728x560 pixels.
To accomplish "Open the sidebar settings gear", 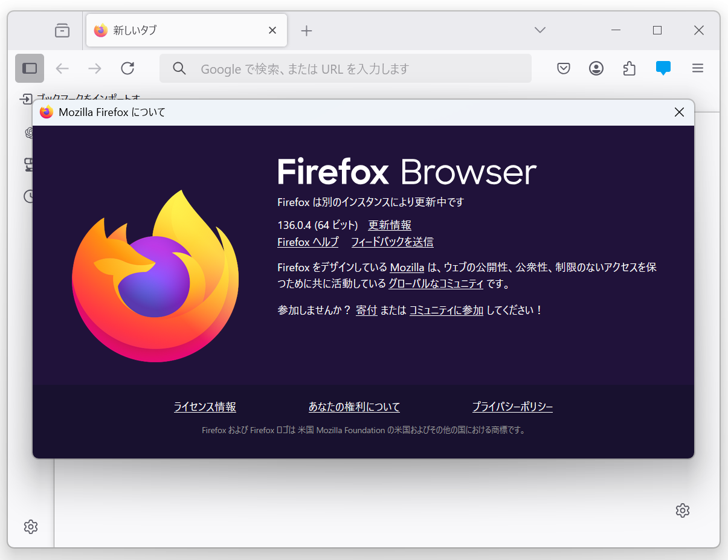I will point(30,527).
